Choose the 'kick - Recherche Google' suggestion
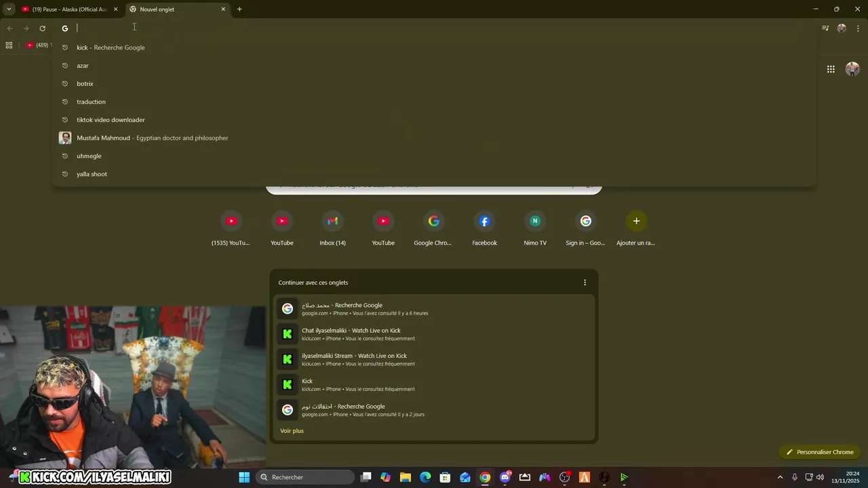The image size is (868, 488). pyautogui.click(x=434, y=47)
